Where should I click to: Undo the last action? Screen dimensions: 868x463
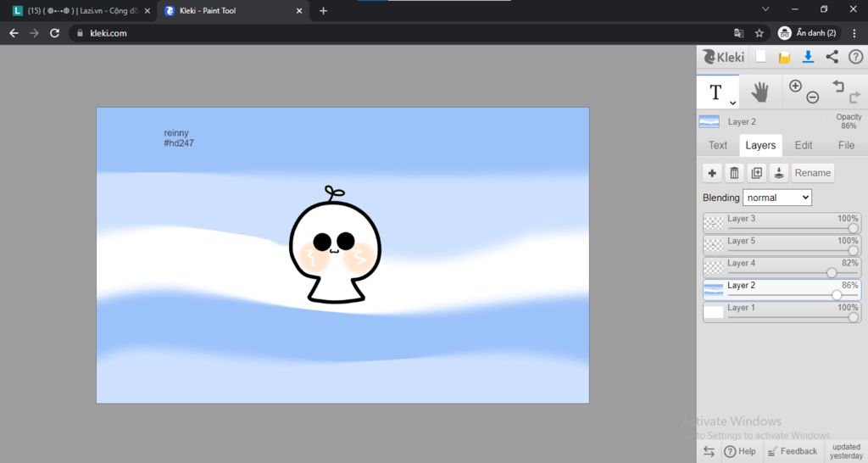(x=838, y=86)
